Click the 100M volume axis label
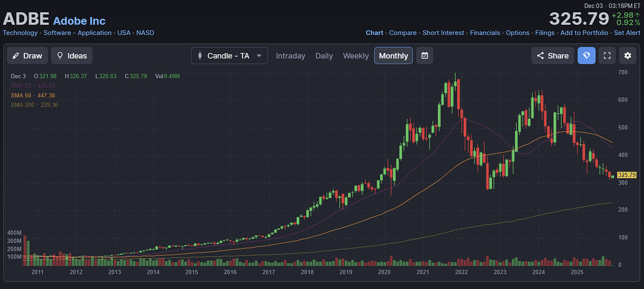Image resolution: width=644 pixels, height=289 pixels. coord(15,257)
